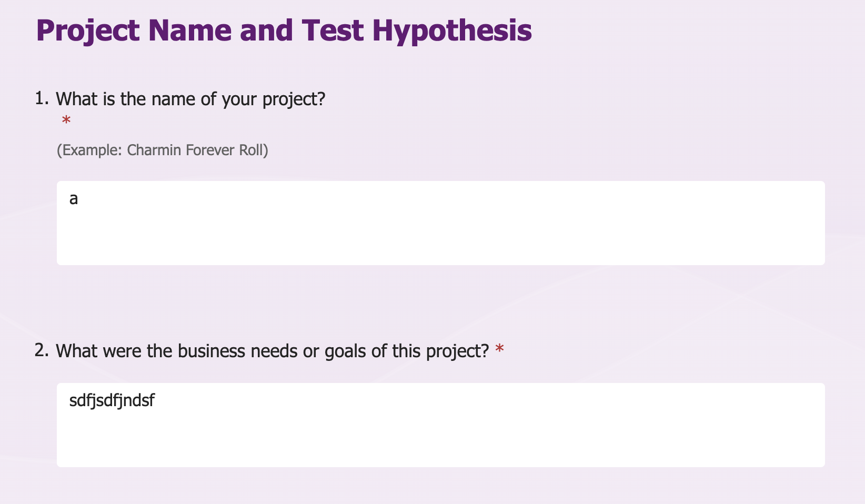Screen dimensions: 865x504
Task: Click the question number '1.'
Action: [42, 98]
